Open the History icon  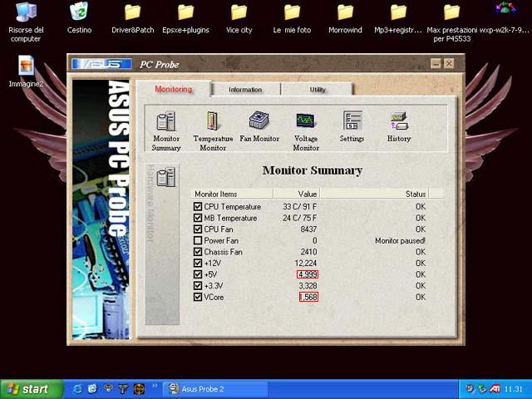[x=399, y=121]
